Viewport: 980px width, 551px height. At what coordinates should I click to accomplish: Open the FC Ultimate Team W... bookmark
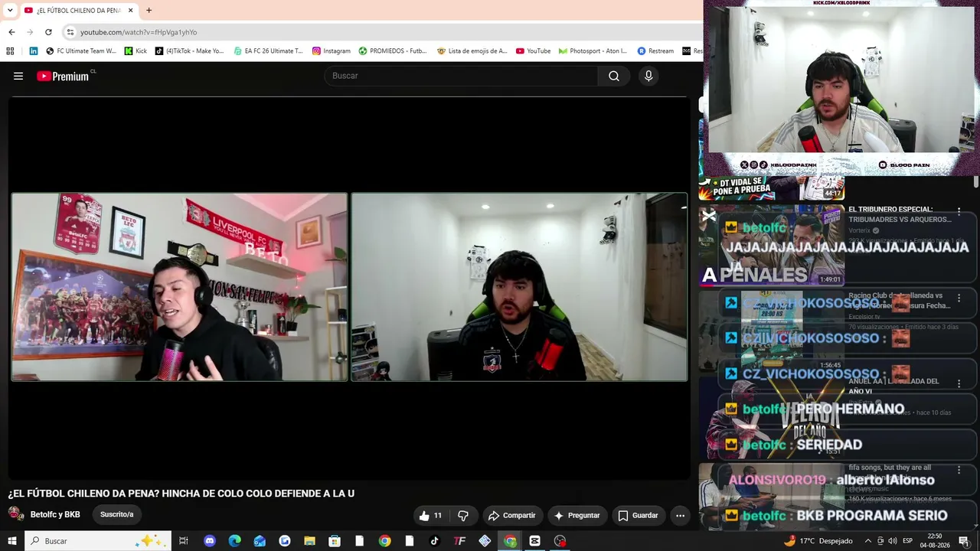81,51
